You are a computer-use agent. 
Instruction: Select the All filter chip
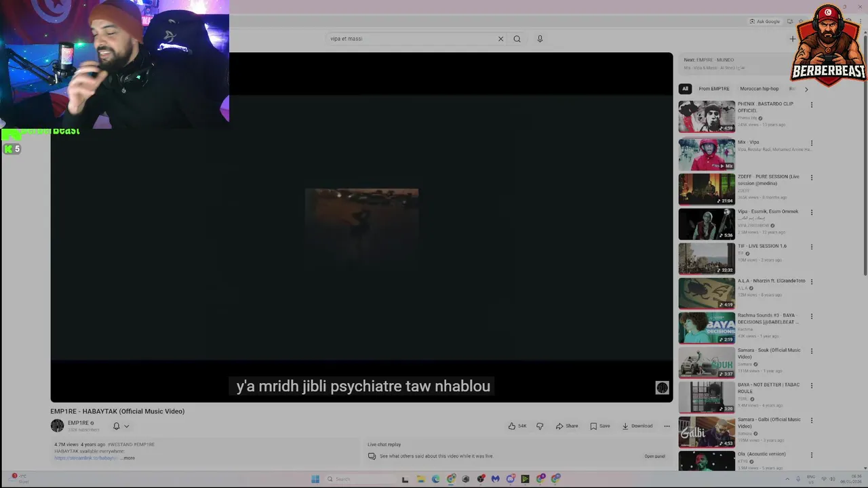(x=685, y=89)
